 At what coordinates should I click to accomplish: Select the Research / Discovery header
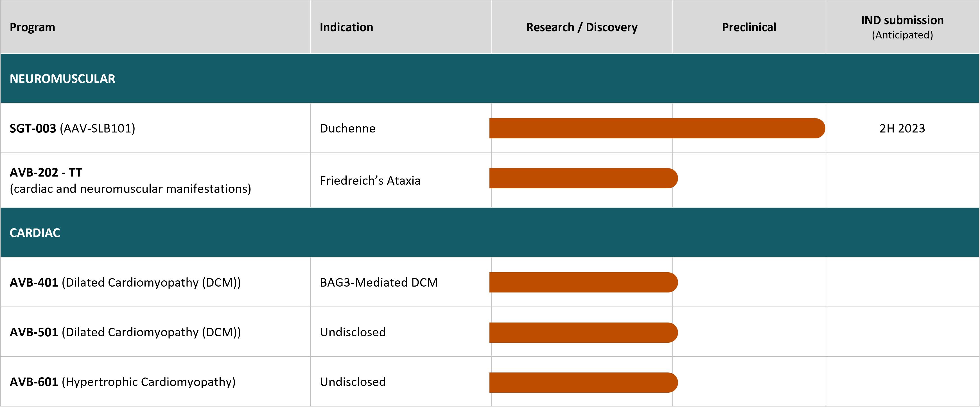(x=582, y=27)
